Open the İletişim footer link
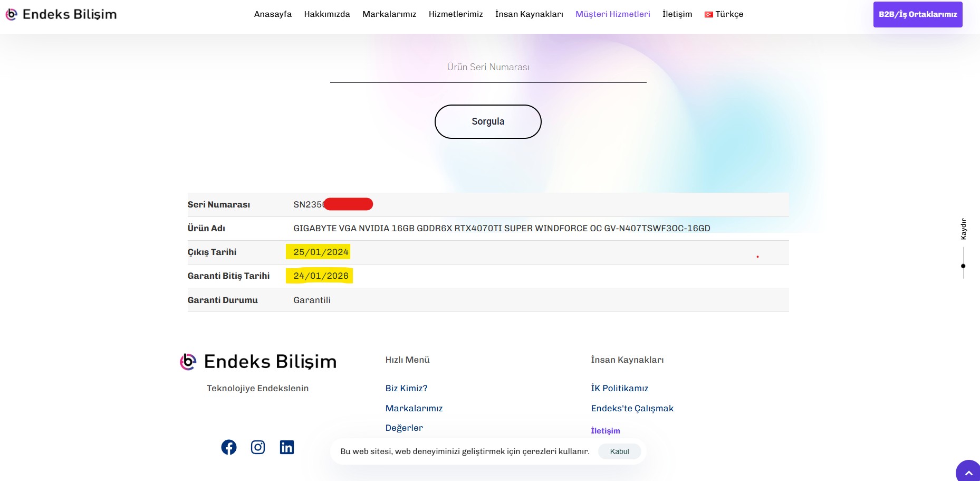The image size is (980, 481). [x=606, y=431]
